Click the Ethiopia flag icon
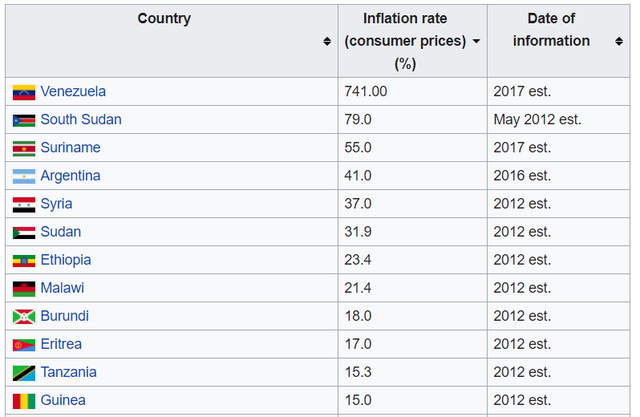 (x=24, y=260)
